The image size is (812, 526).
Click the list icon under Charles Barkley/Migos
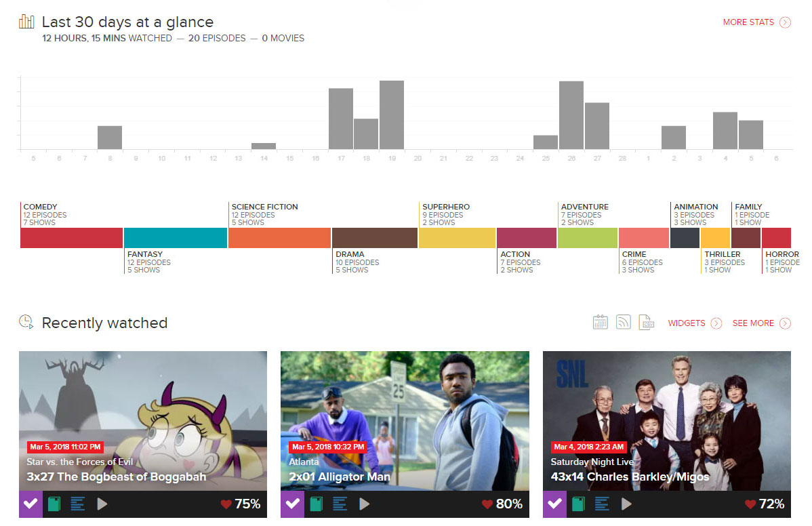click(602, 504)
